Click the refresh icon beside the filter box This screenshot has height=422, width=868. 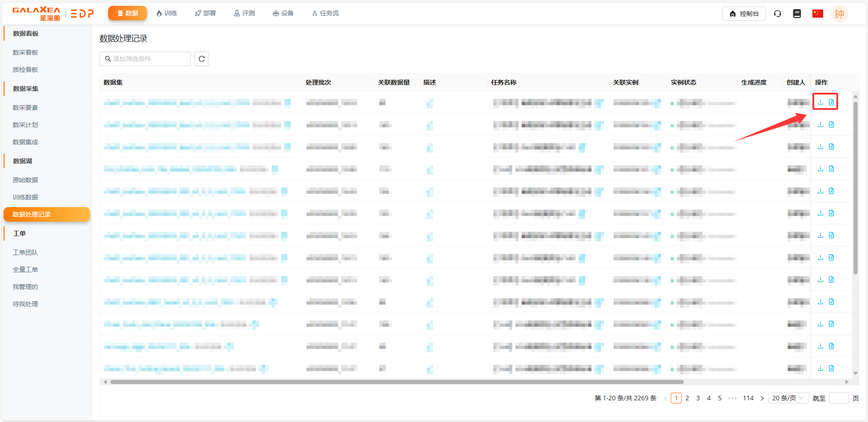[202, 59]
